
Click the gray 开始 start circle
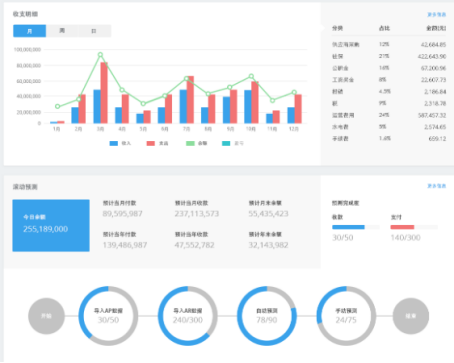tap(46, 316)
